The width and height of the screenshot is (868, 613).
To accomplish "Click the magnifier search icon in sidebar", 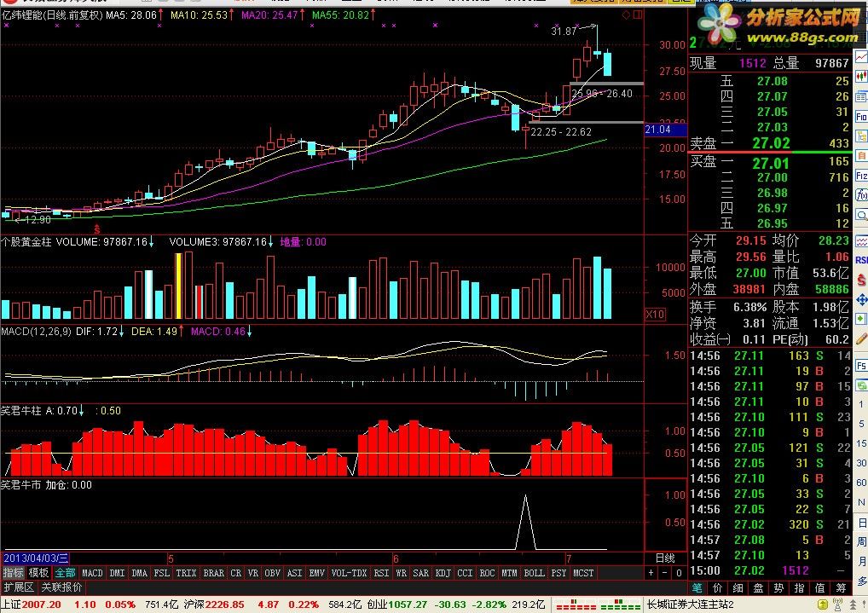I will click(861, 215).
